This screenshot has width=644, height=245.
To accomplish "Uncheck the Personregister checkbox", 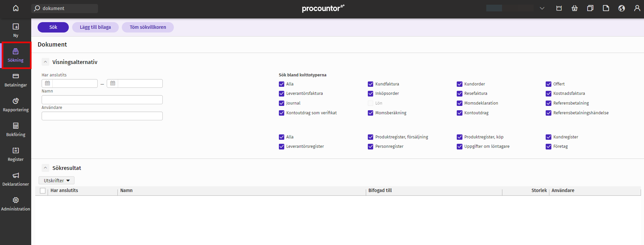I will (x=370, y=146).
